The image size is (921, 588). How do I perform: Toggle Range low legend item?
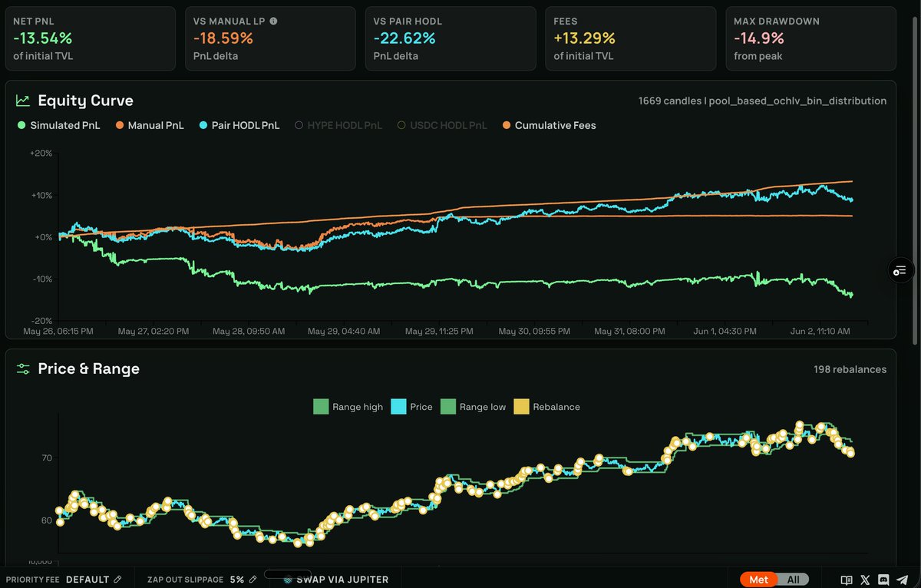pyautogui.click(x=474, y=407)
